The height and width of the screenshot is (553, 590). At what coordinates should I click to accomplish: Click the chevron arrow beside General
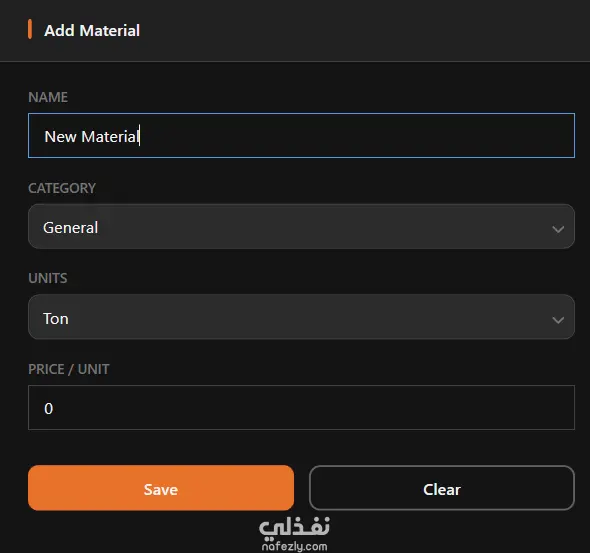pyautogui.click(x=558, y=229)
